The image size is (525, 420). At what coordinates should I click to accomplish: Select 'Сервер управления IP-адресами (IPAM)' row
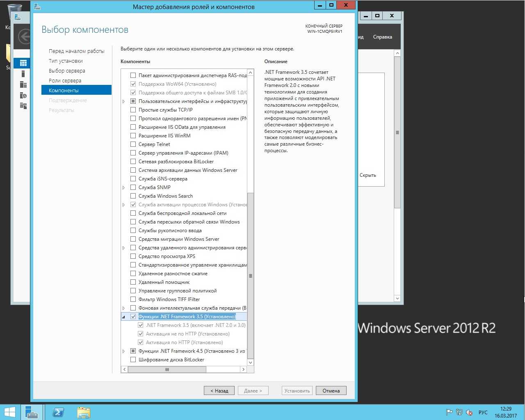[183, 153]
